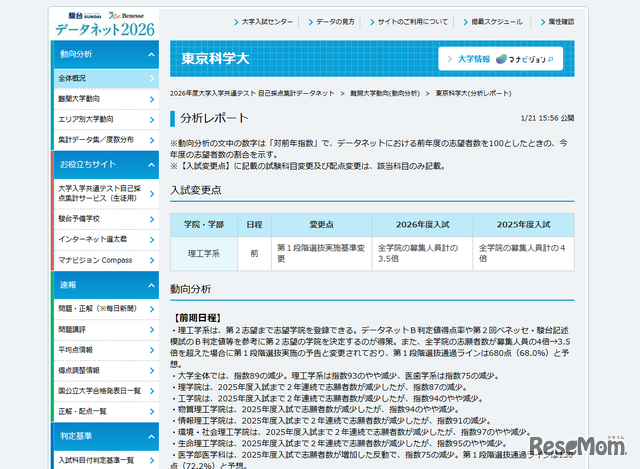This screenshot has width=640, height=469.
Task: Click the 第１段階選抜実施基準変更 cell
Action: [x=322, y=254]
